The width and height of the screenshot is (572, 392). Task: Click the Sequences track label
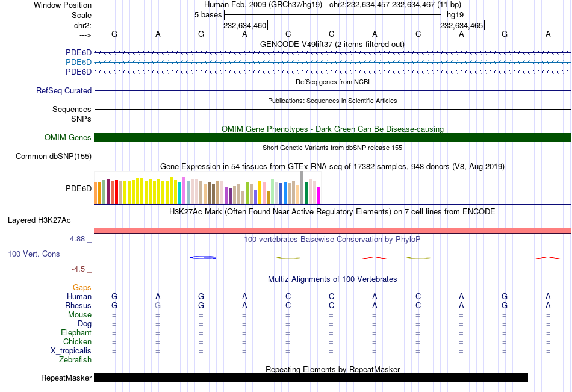coord(72,109)
